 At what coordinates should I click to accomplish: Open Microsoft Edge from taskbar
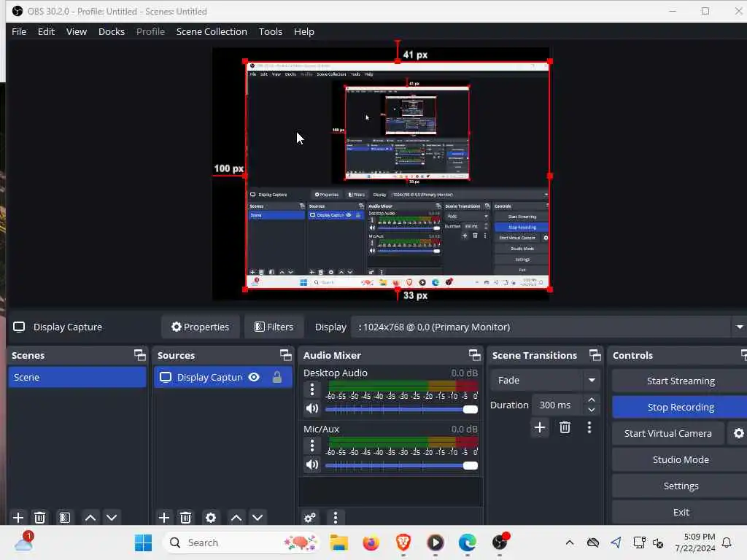tap(468, 542)
